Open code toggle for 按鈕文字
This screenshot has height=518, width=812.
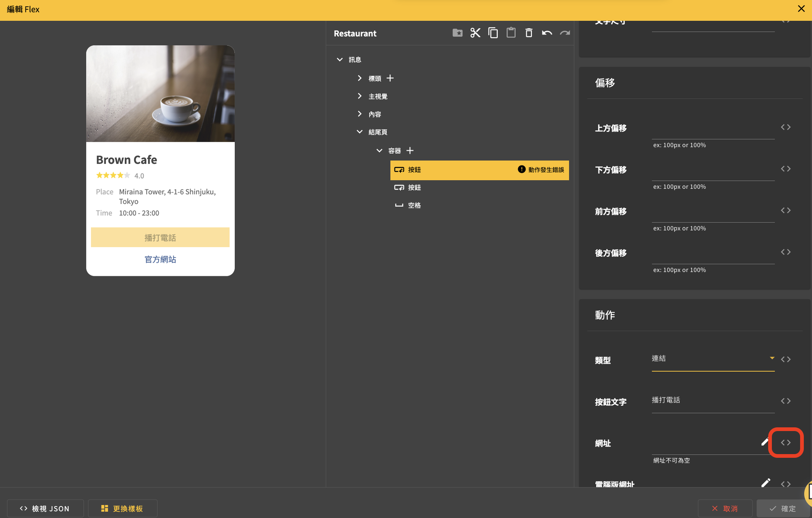point(786,401)
